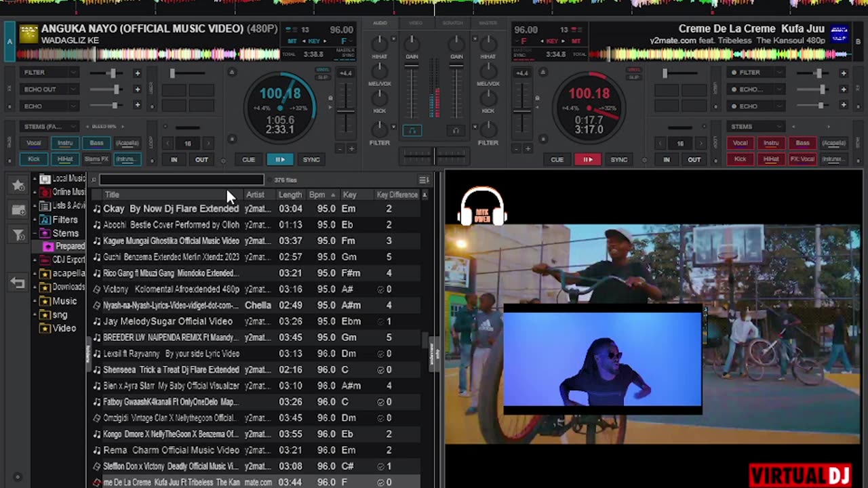Toggle Vocal stem pad on left deck
Viewport: 868px width, 488px height.
tap(34, 143)
